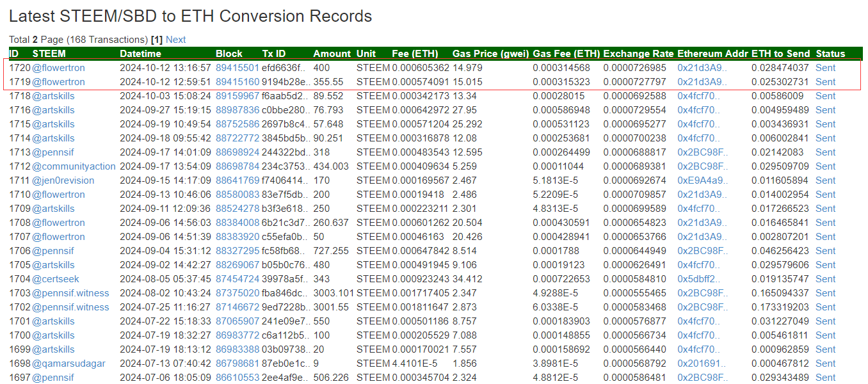Click the Datetime column header
The height and width of the screenshot is (384, 868).
[x=141, y=54]
